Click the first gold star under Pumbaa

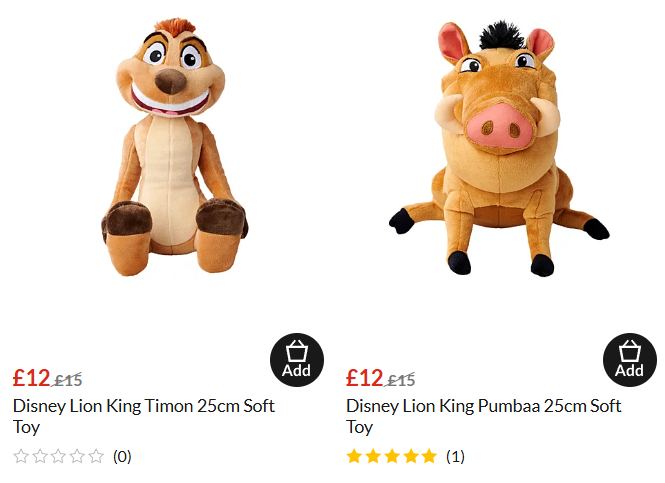pyautogui.click(x=355, y=457)
